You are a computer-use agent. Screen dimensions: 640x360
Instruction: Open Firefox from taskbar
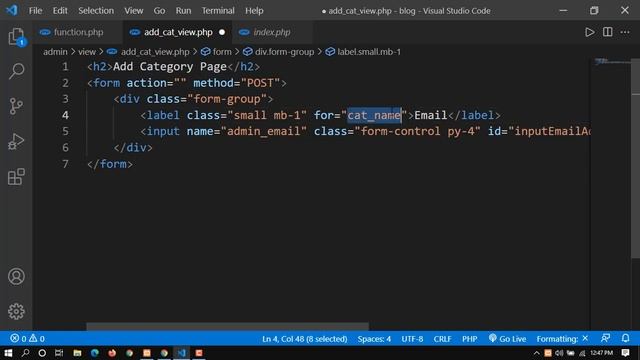tap(112, 353)
